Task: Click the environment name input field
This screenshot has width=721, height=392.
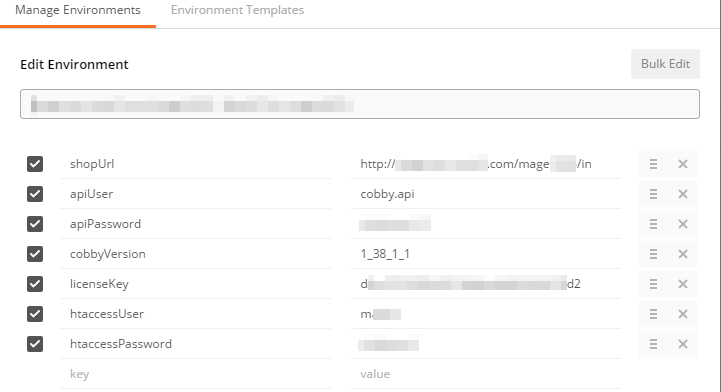Action: pos(360,104)
